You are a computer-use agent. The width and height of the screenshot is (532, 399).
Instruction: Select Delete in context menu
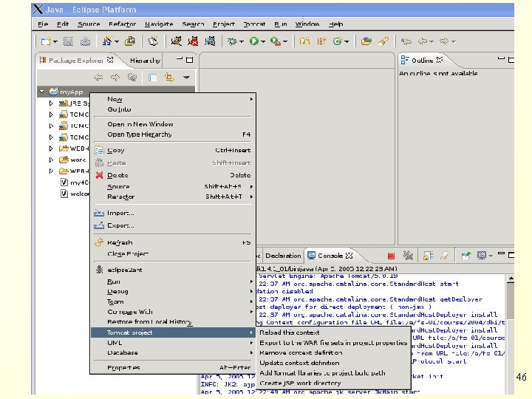173,175
